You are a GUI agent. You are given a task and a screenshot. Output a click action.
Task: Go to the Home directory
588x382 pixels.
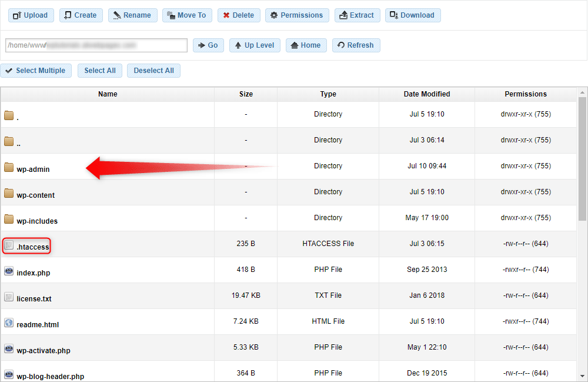(x=306, y=45)
